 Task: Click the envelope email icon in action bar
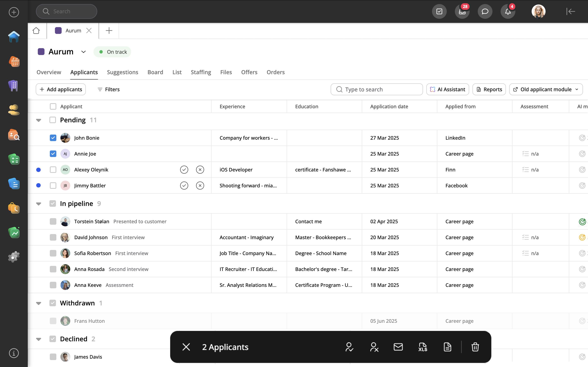(398, 347)
